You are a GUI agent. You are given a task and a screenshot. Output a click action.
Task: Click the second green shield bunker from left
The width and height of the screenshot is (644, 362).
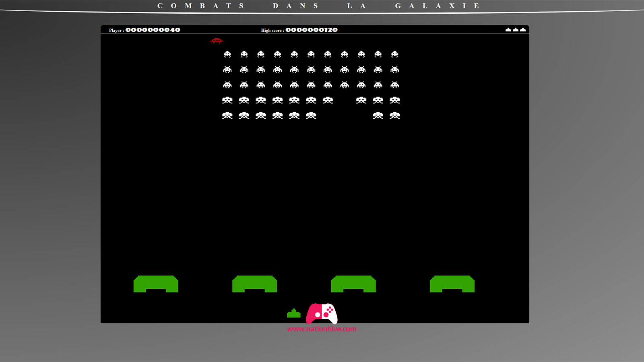coord(255,284)
